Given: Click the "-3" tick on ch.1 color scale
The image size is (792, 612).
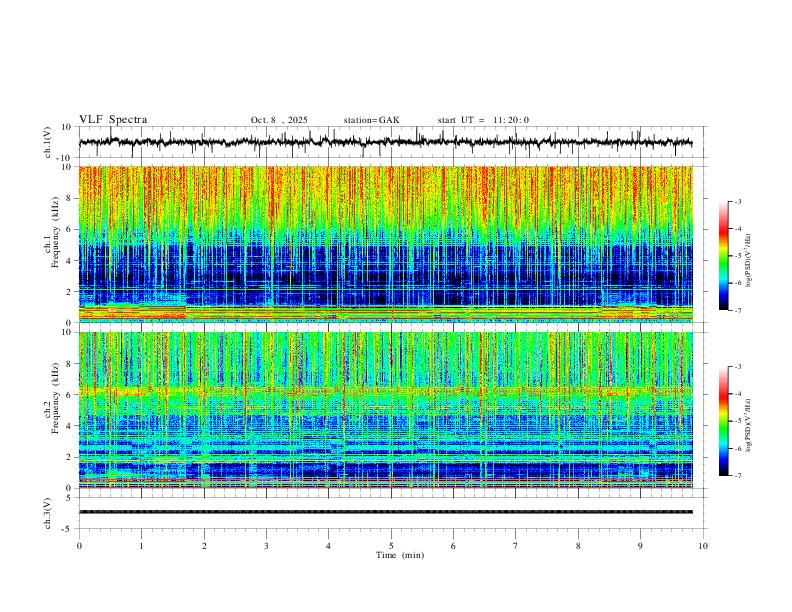Looking at the screenshot, I should 737,201.
